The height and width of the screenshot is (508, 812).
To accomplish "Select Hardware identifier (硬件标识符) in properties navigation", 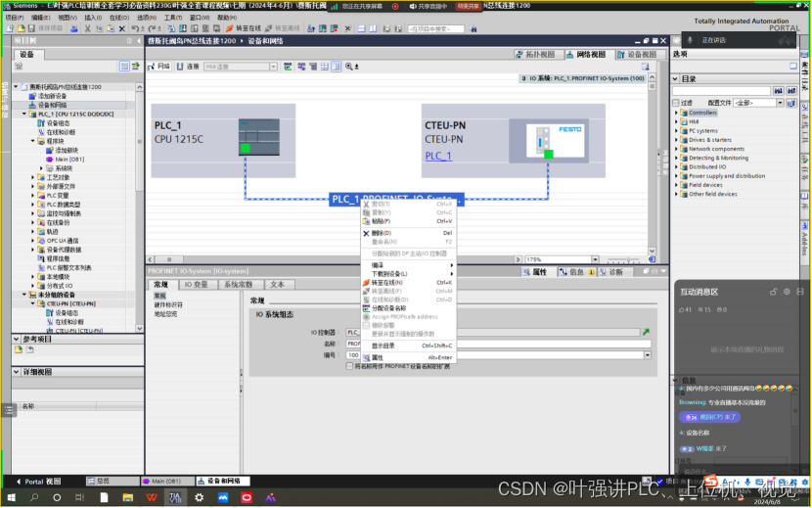I will [168, 304].
